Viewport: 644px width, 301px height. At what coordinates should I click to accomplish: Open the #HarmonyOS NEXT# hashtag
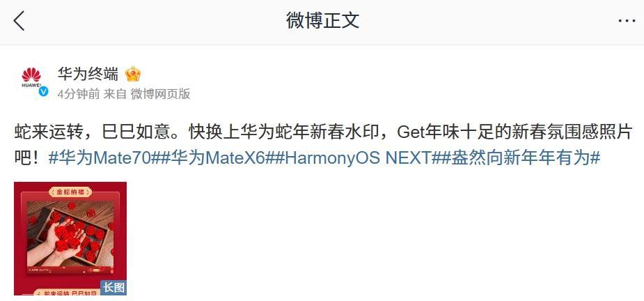pyautogui.click(x=356, y=157)
